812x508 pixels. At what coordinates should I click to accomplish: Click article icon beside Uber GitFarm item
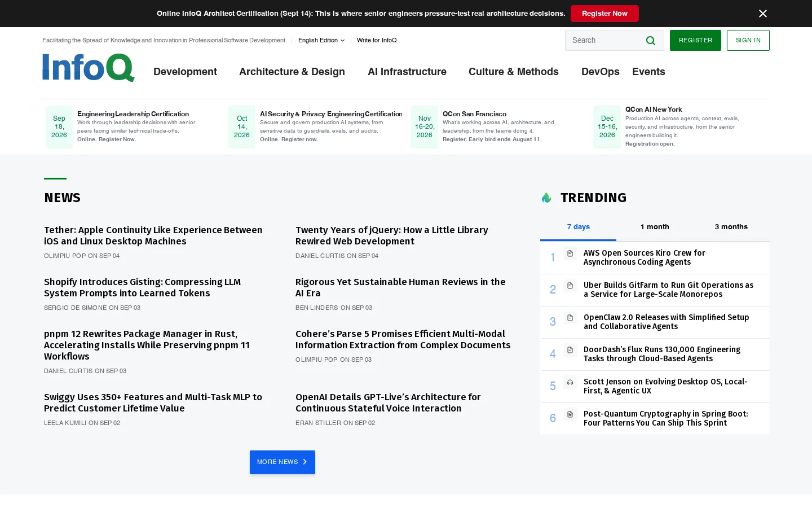[x=570, y=286]
